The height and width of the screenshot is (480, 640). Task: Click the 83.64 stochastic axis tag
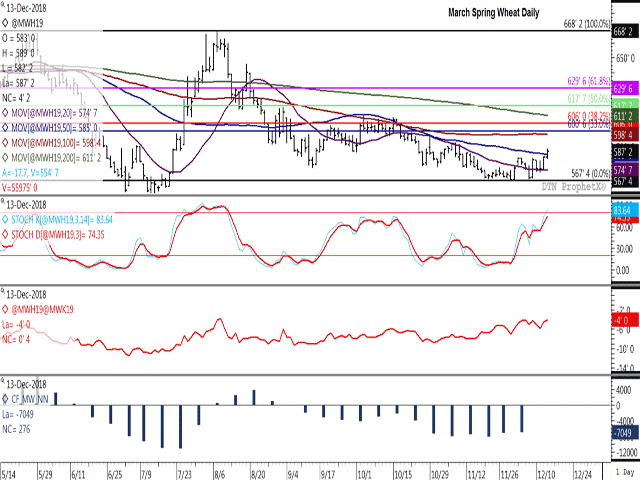tap(625, 211)
